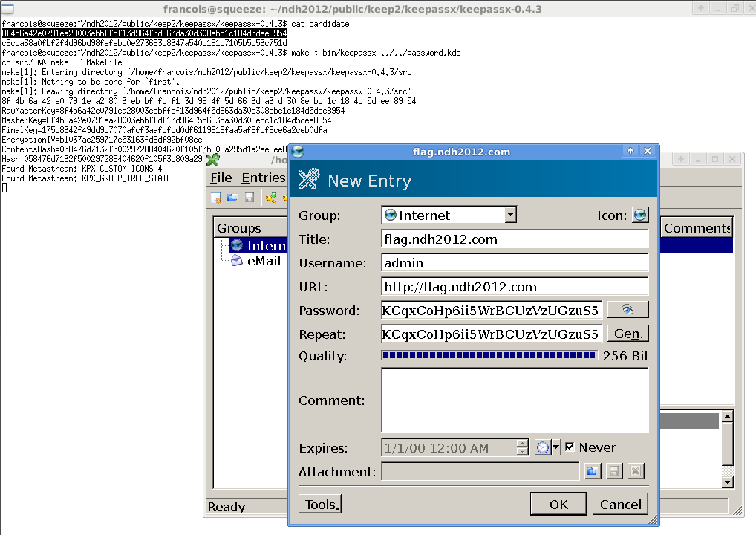
Task: Click the OK button
Action: [558, 504]
